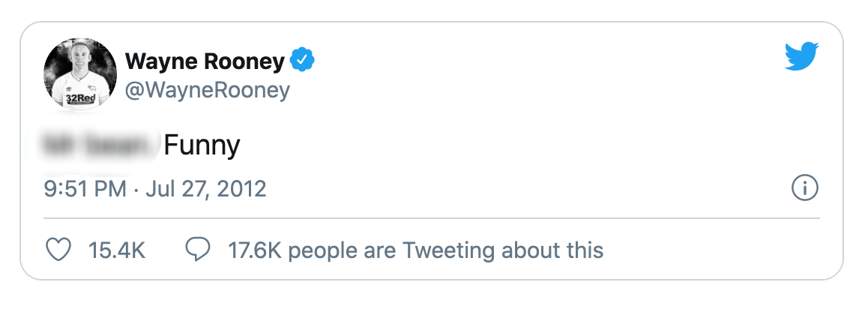Like the tweet with the heart icon
Screen dimensions: 868x309
58,250
